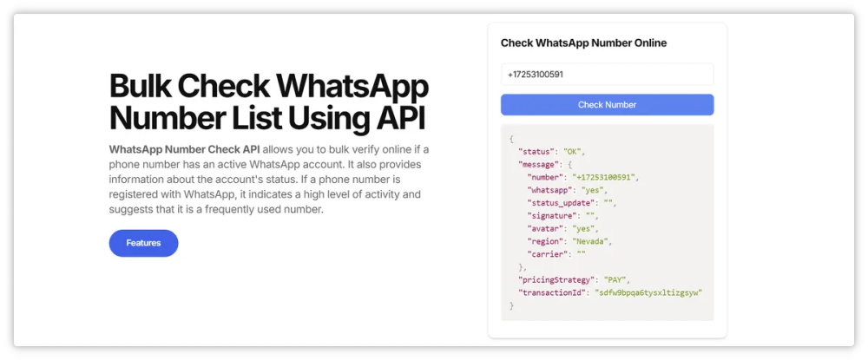Click the "pricingStrategy": "PAY" JSON line
The height and width of the screenshot is (360, 868).
(x=574, y=280)
